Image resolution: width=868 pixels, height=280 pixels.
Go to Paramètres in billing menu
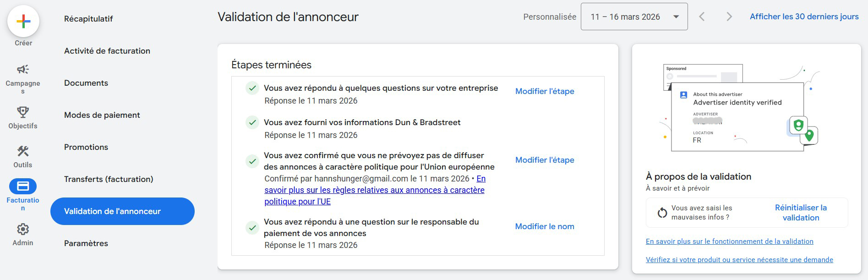coord(86,243)
